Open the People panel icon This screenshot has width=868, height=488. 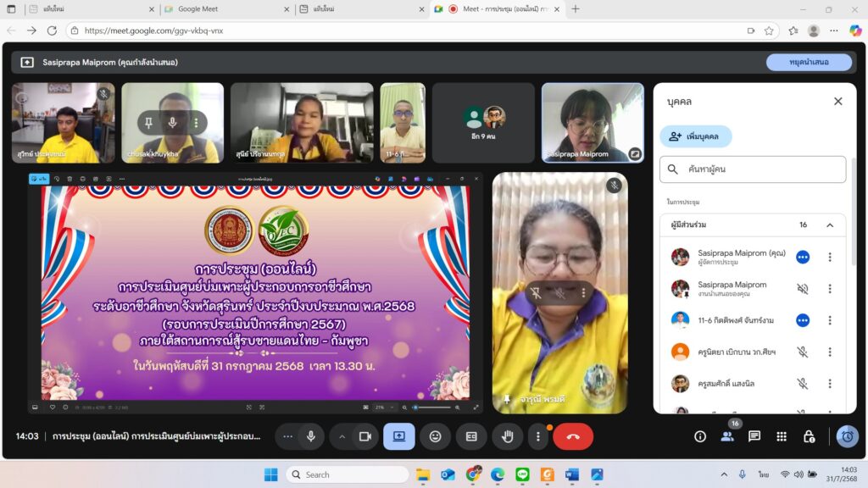pyautogui.click(x=727, y=436)
